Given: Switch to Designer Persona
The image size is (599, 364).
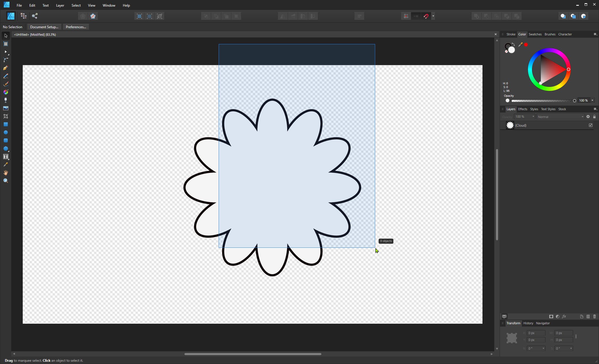Looking at the screenshot, I should pos(11,16).
